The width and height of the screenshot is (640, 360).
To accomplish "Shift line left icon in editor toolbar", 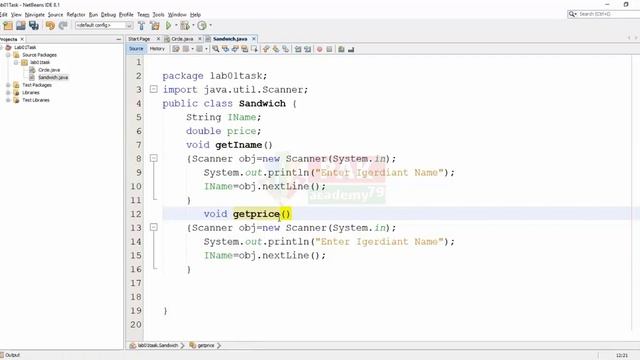I will (x=298, y=49).
